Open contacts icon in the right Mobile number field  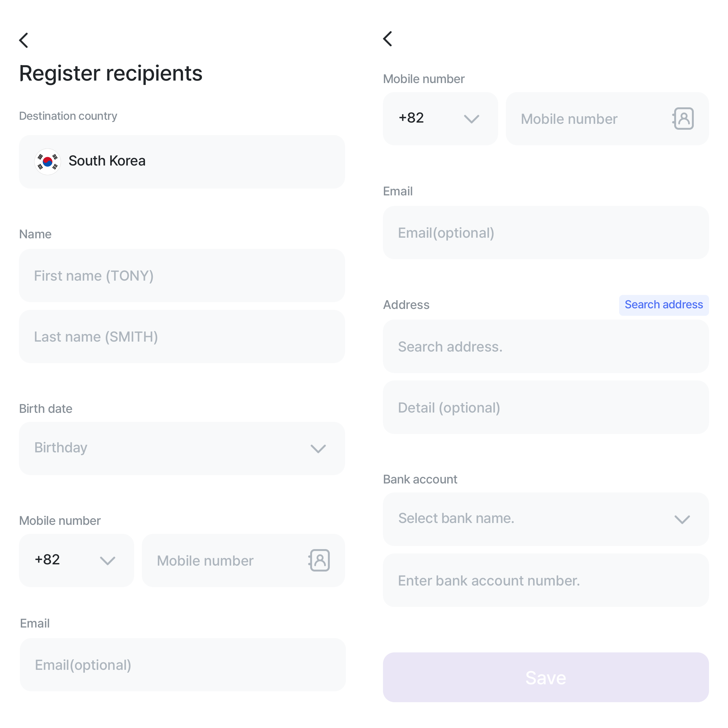coord(683,119)
